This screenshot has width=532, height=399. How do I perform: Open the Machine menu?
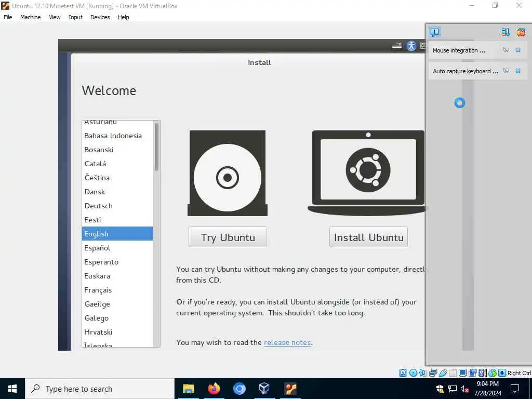[x=30, y=17]
